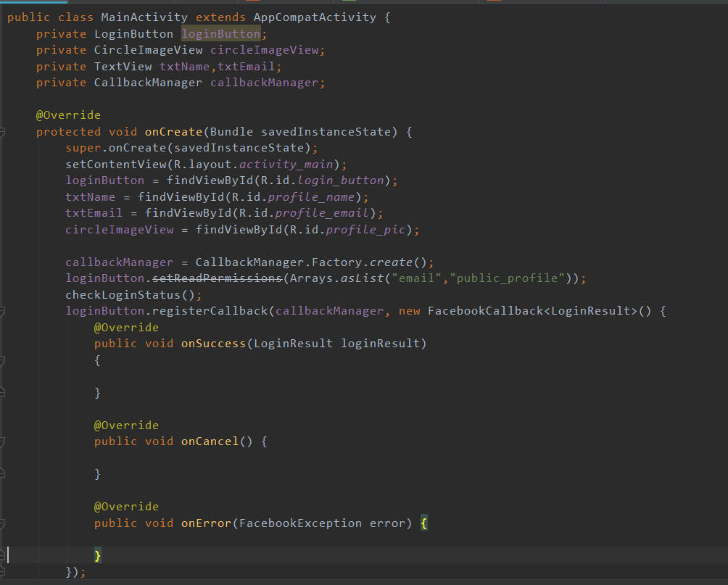Click the @Override annotation above onCreate
This screenshot has width=728, height=585.
(68, 115)
